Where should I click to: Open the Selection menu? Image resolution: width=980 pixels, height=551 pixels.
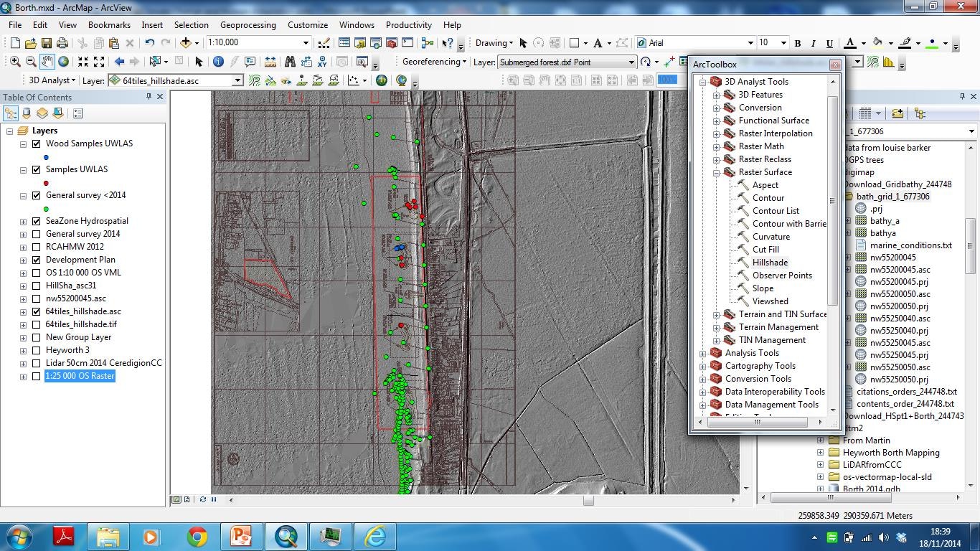coord(192,24)
